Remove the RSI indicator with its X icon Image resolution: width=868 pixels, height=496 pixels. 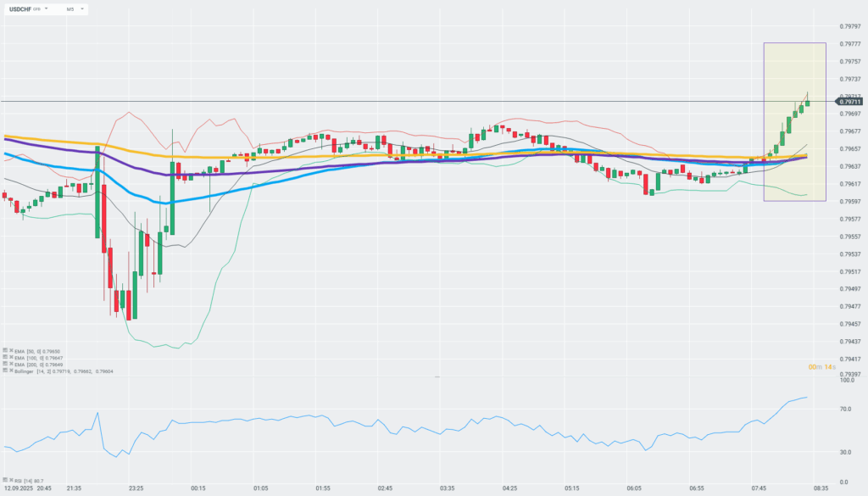12,481
